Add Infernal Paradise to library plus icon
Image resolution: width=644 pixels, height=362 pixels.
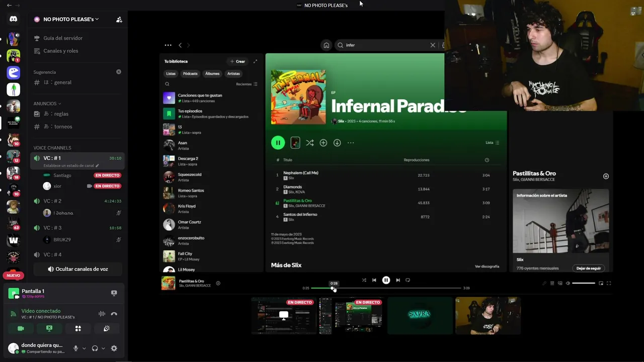click(x=324, y=143)
